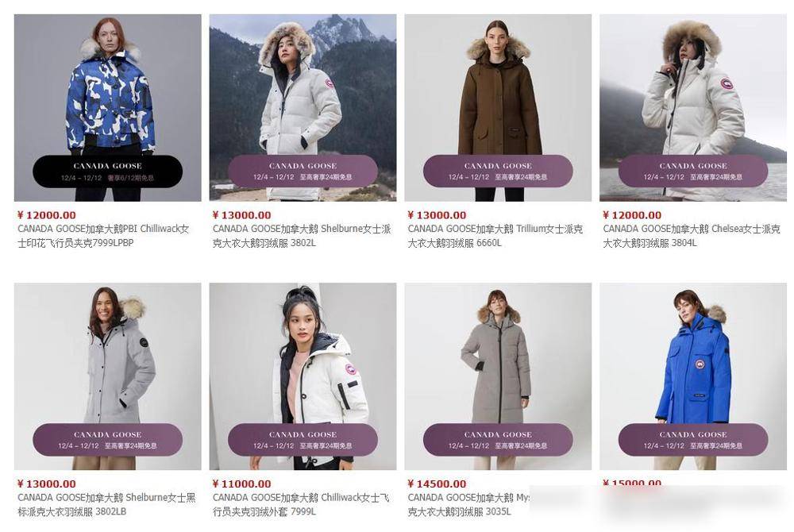
Task: Click the PBI Chilliwack 7999LPBP product title
Action: pyautogui.click(x=103, y=235)
